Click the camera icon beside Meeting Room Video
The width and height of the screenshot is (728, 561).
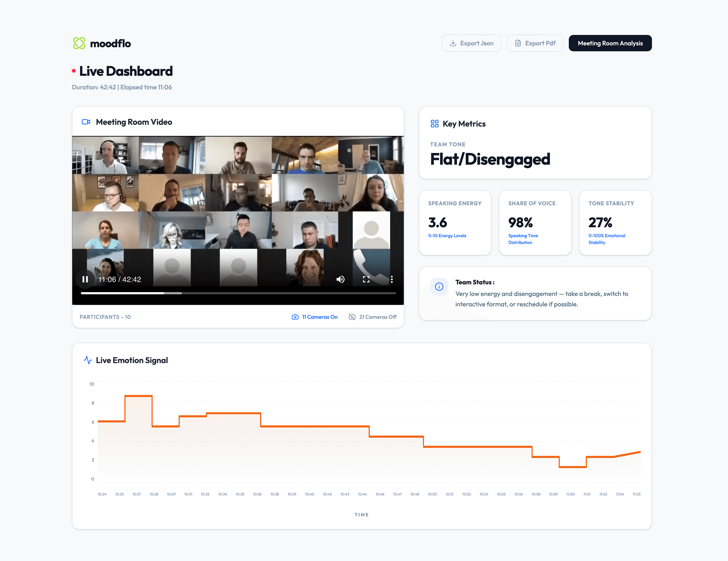point(86,122)
